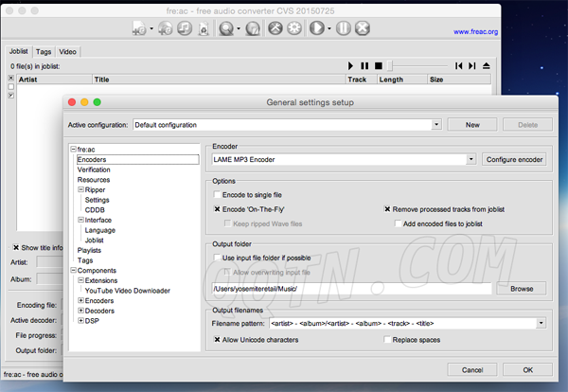Click the Configure encoder button
The width and height of the screenshot is (568, 392).
coord(514,159)
